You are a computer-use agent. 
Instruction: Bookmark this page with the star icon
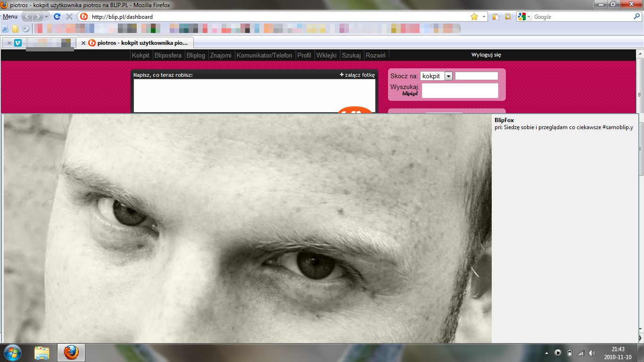[x=474, y=16]
